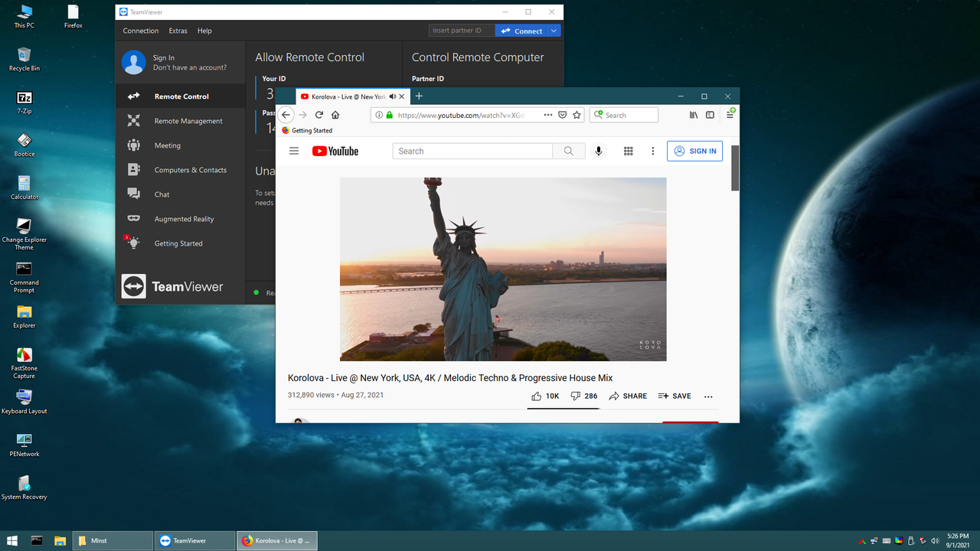The image size is (980, 551).
Task: Open TeamViewer Connection menu
Action: point(141,31)
